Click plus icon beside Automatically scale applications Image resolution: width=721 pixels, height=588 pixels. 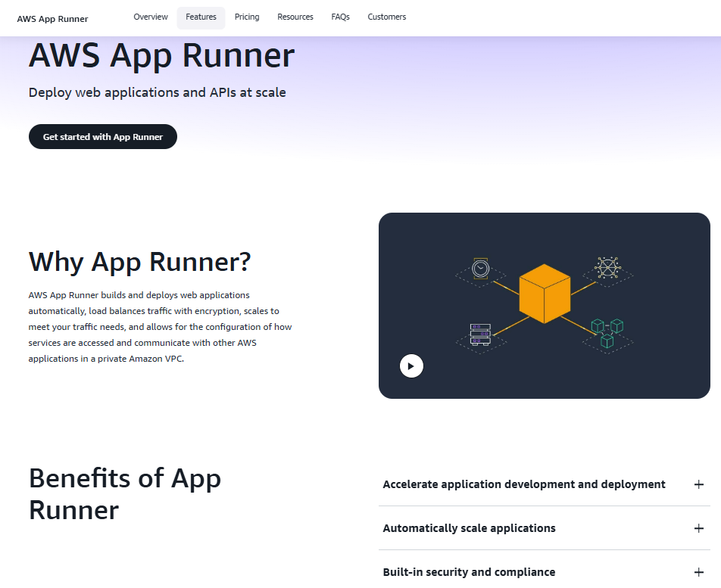[x=698, y=527]
